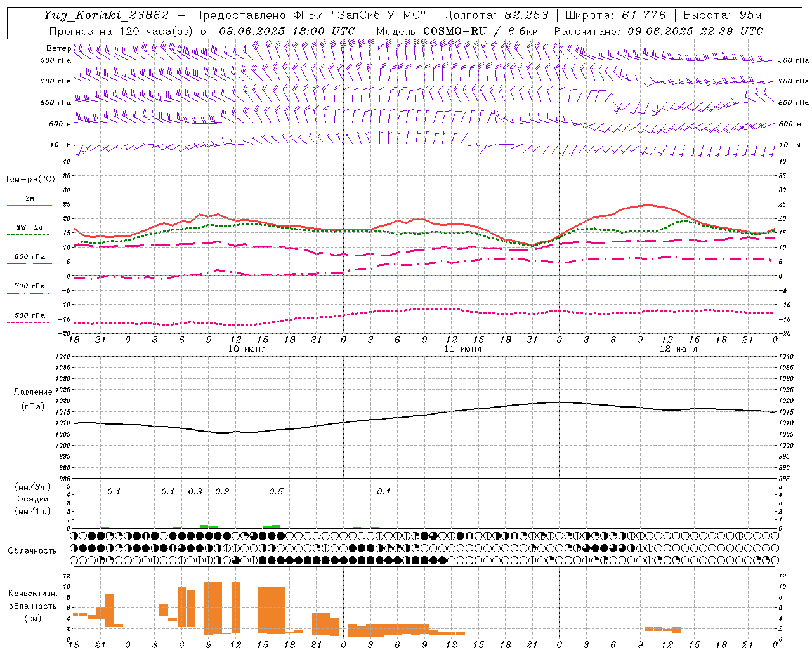
Task: Click the 0.2 precipitation value
Action: (222, 492)
